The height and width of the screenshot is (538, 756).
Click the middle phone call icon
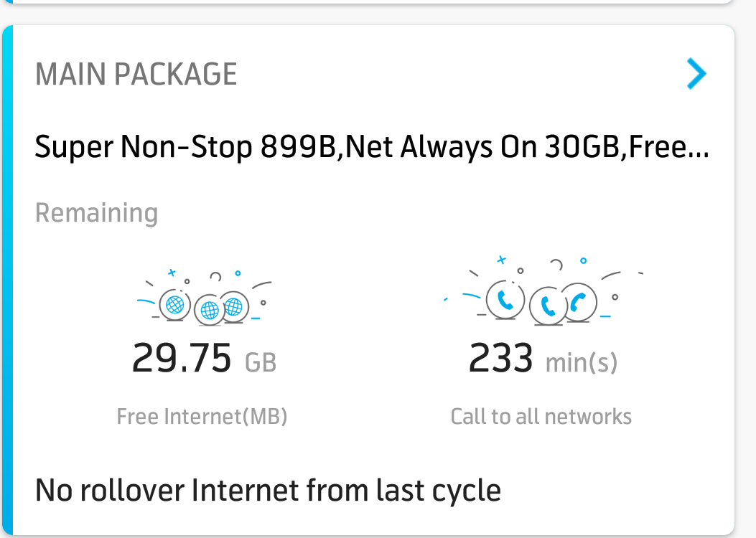tap(548, 307)
